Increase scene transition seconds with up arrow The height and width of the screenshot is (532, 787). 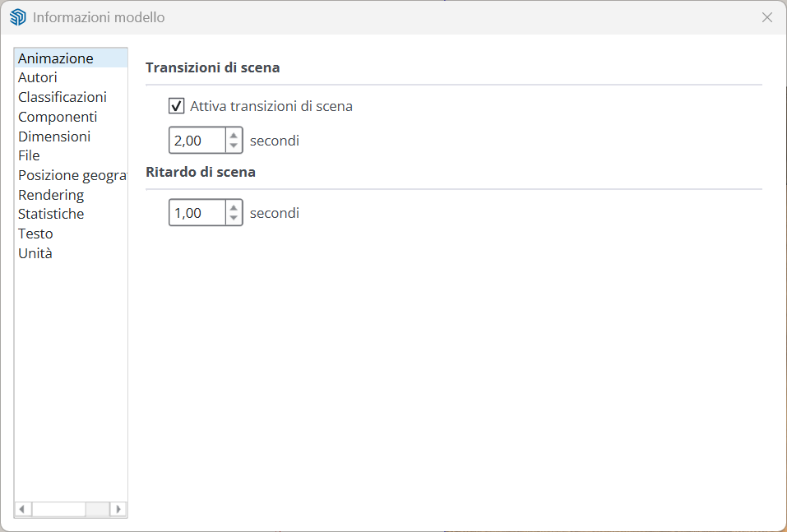coord(234,135)
